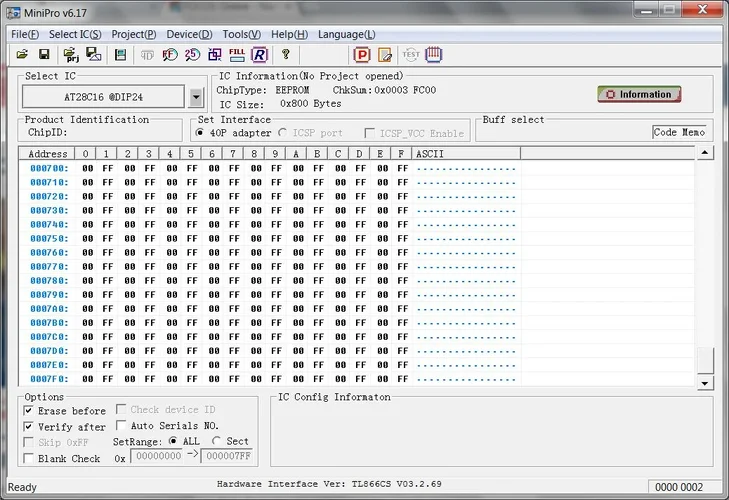Open project with the prj folder icon
729x500 pixels.
point(71,55)
